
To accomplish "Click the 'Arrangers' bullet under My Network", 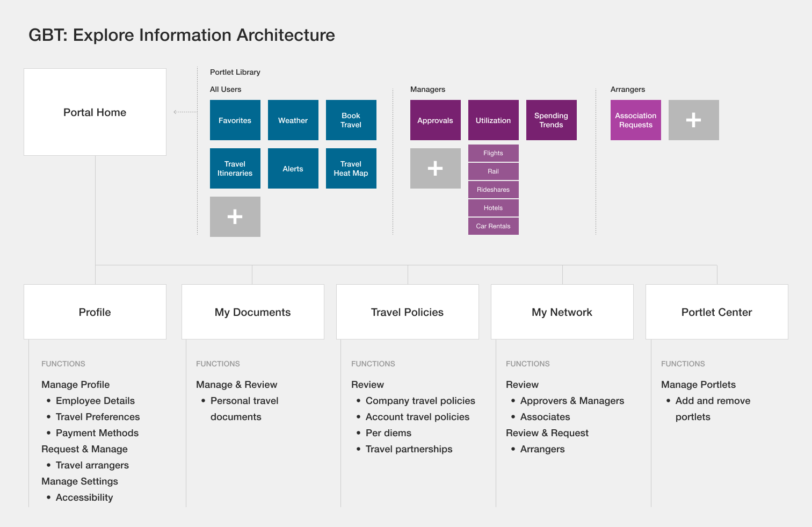I will 542,449.
